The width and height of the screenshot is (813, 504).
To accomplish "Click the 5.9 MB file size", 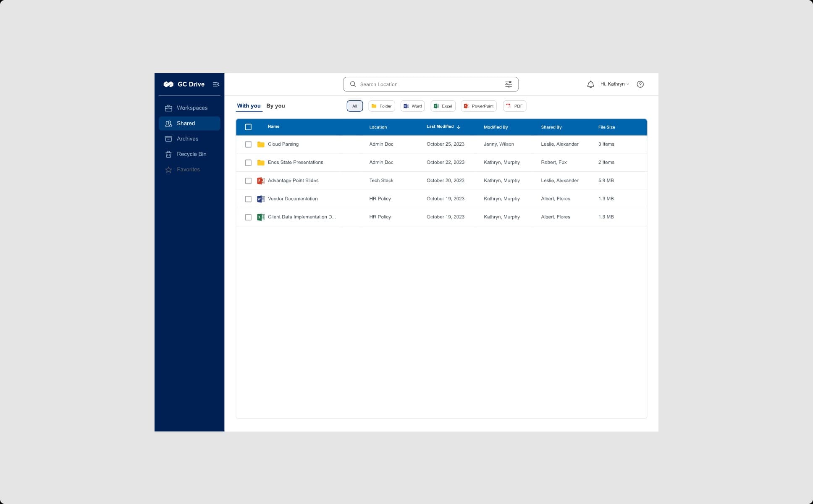I will (x=606, y=181).
